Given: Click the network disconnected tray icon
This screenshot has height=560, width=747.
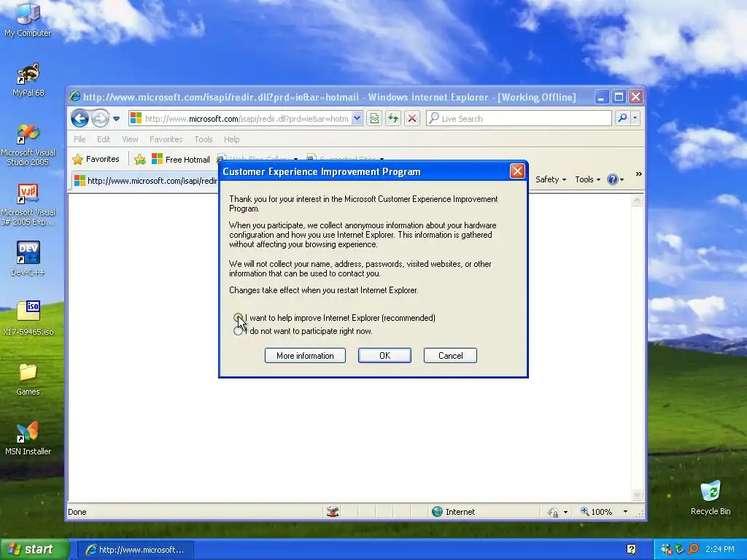Looking at the screenshot, I should click(x=666, y=550).
